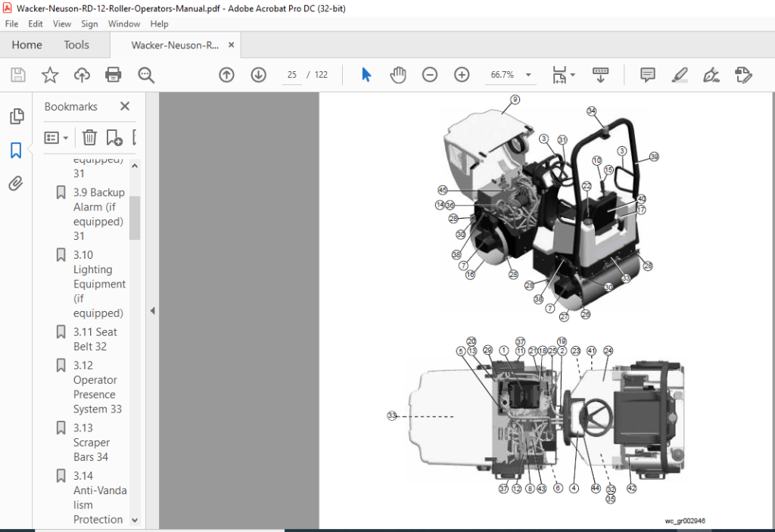The image size is (775, 532).
Task: Open bookmark 3.9 Backup Alarm
Action: tap(98, 214)
